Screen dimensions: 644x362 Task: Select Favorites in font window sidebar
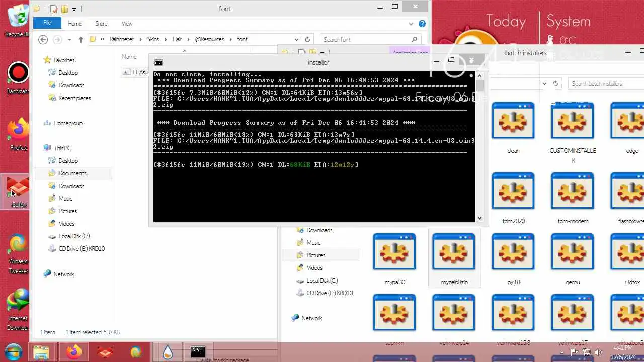tap(64, 60)
